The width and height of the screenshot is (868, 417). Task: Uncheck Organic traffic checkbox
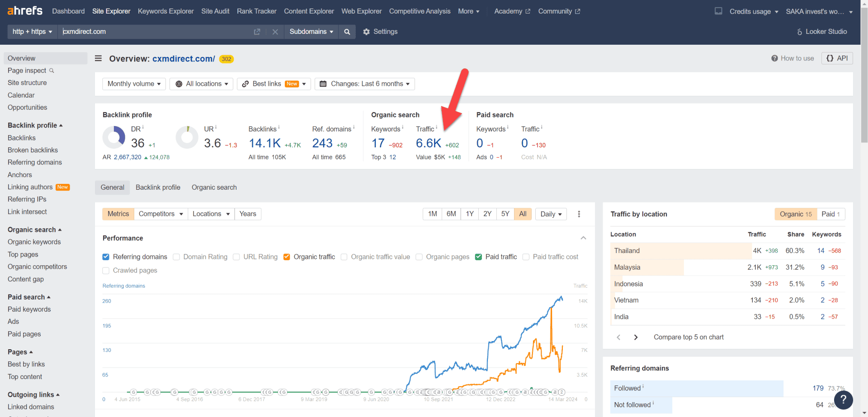point(287,257)
